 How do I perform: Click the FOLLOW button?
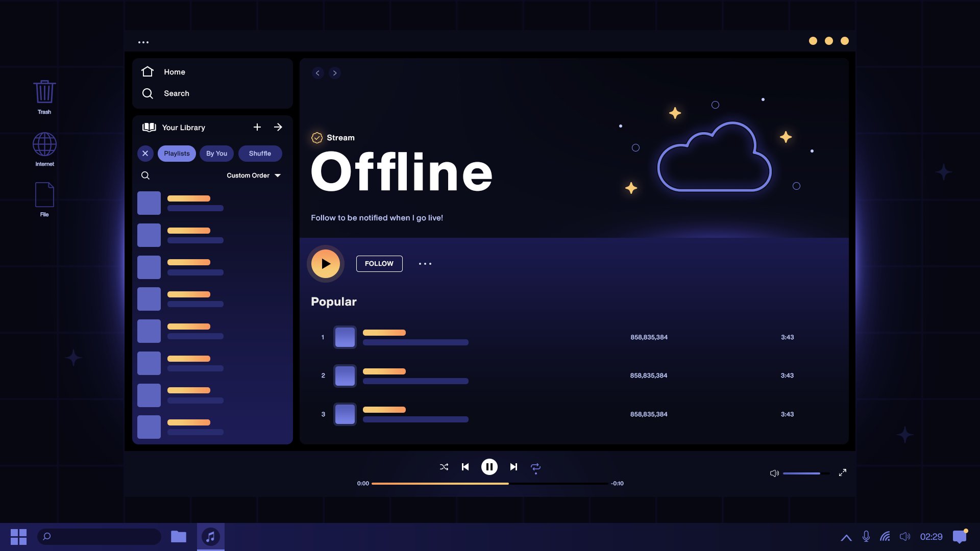coord(379,264)
